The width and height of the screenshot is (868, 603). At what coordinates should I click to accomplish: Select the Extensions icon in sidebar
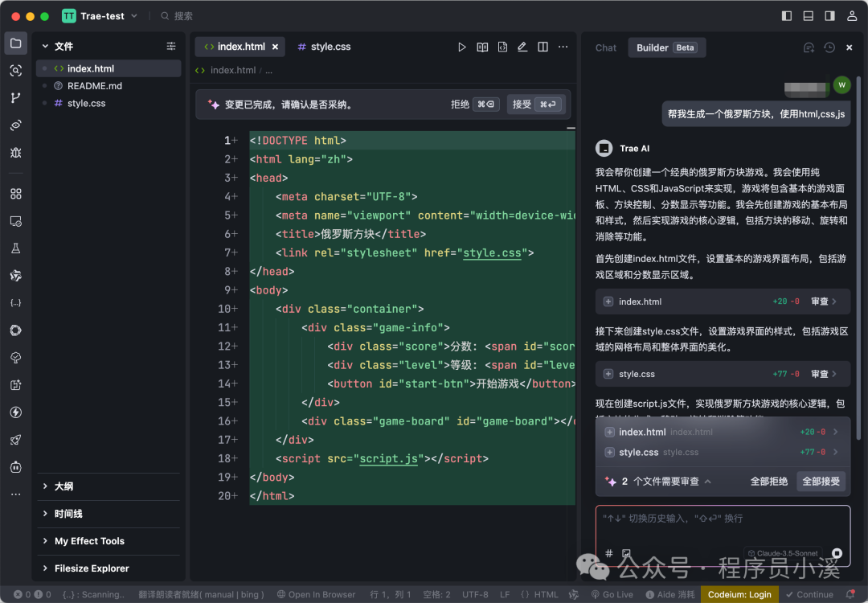(16, 193)
